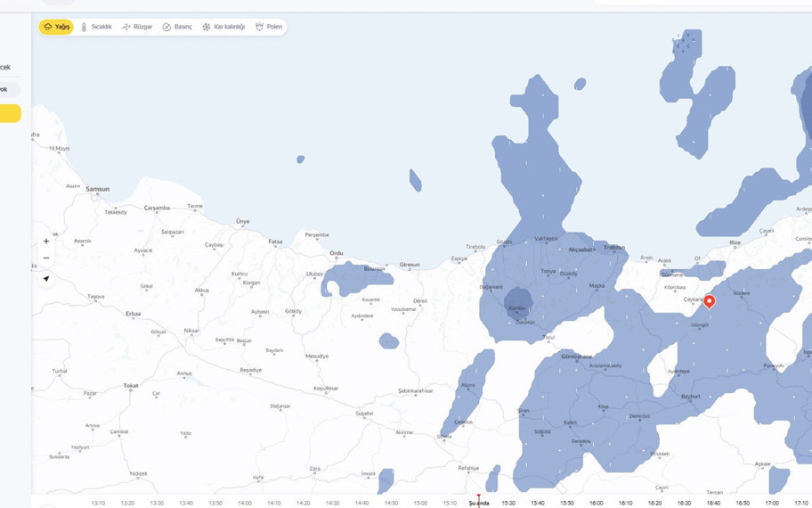Zoom in with the plus button
The image size is (812, 508).
coord(46,242)
